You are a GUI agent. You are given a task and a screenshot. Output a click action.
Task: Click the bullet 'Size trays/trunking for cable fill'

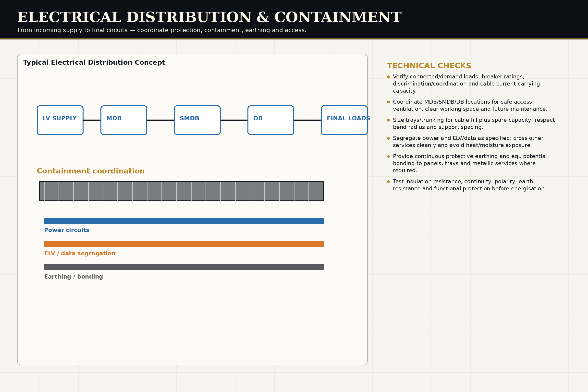point(471,123)
